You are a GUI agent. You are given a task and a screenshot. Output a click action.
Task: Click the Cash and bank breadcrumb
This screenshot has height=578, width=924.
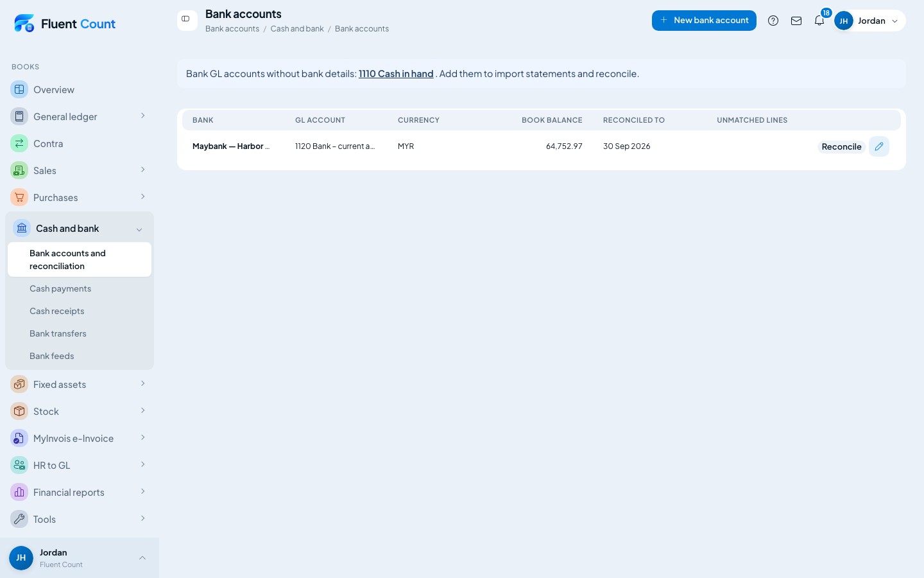pos(297,29)
